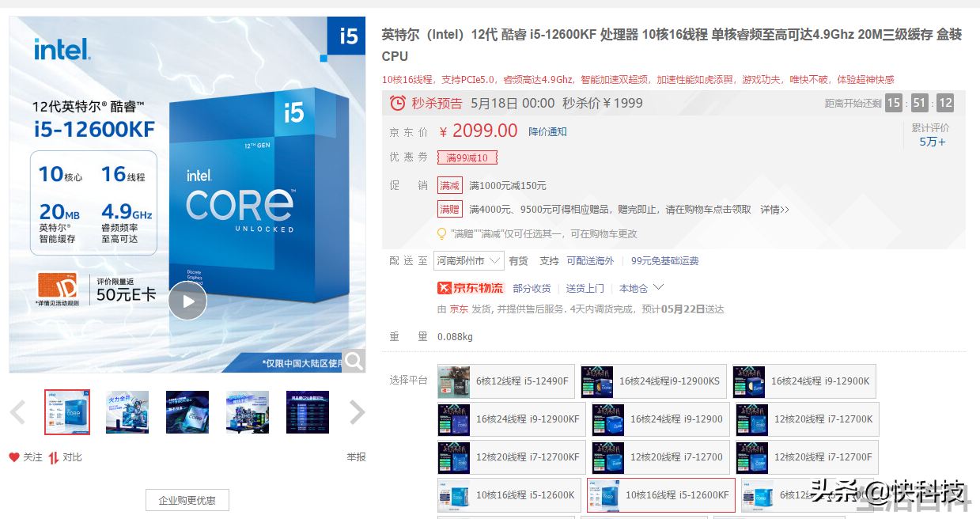
Task: Choose the 16核24线程 i9-12900K option
Action: [804, 381]
